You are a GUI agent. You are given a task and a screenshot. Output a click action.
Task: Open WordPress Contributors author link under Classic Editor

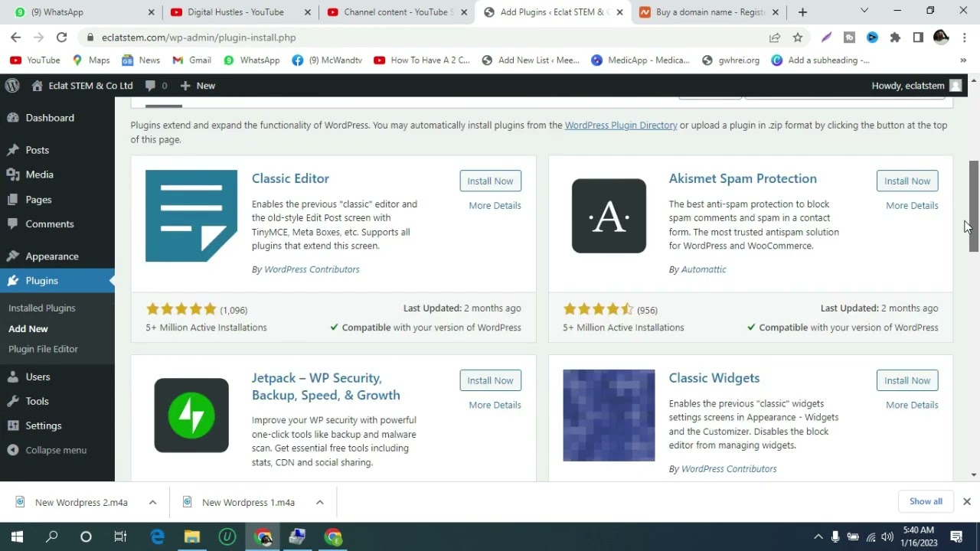coord(312,269)
